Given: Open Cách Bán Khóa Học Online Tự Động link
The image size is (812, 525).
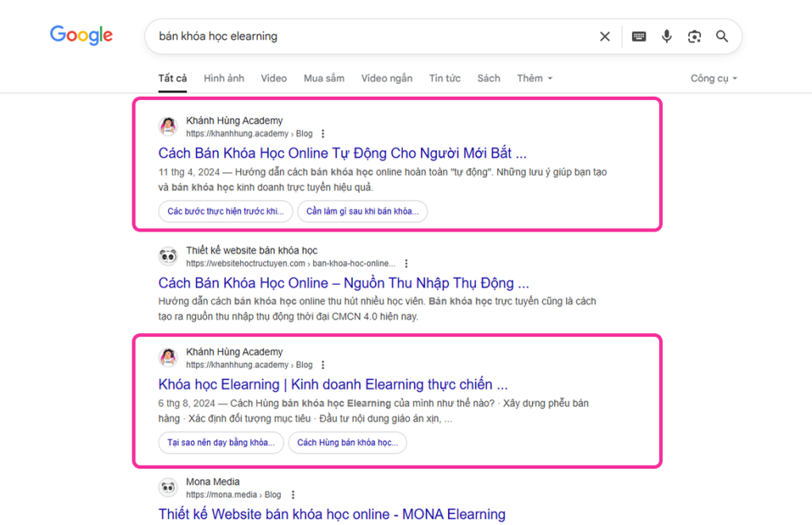Looking at the screenshot, I should click(343, 153).
